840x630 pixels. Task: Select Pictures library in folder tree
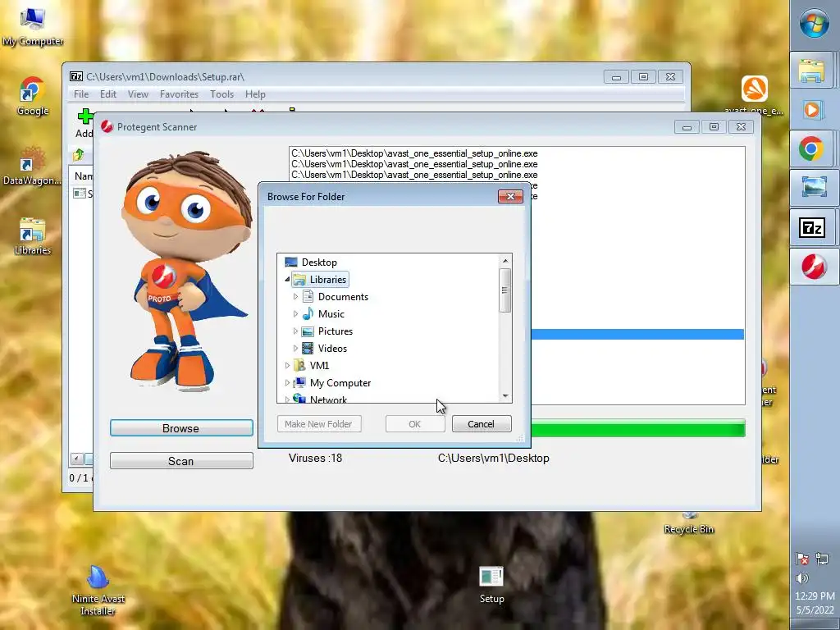(x=326, y=331)
